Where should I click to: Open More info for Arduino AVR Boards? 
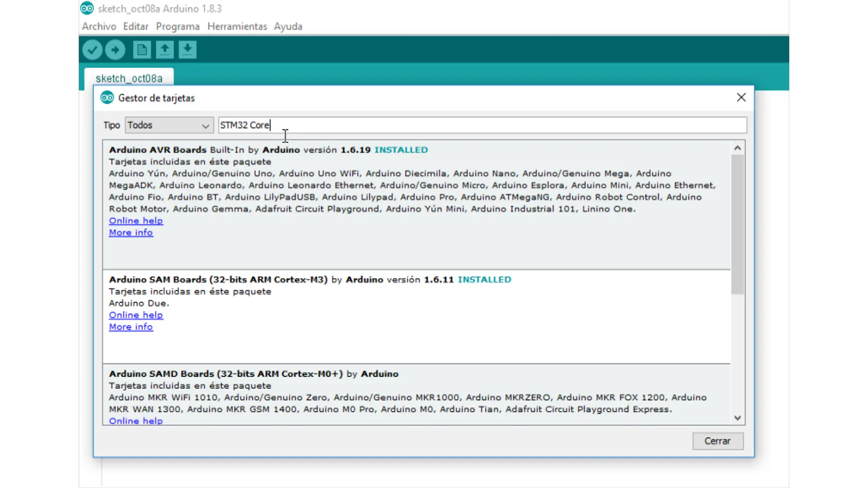[131, 232]
